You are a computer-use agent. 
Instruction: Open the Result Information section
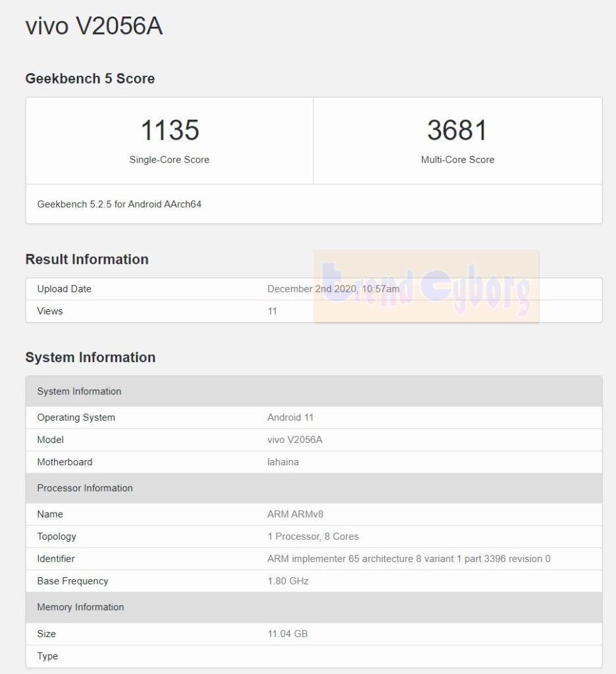pyautogui.click(x=86, y=259)
